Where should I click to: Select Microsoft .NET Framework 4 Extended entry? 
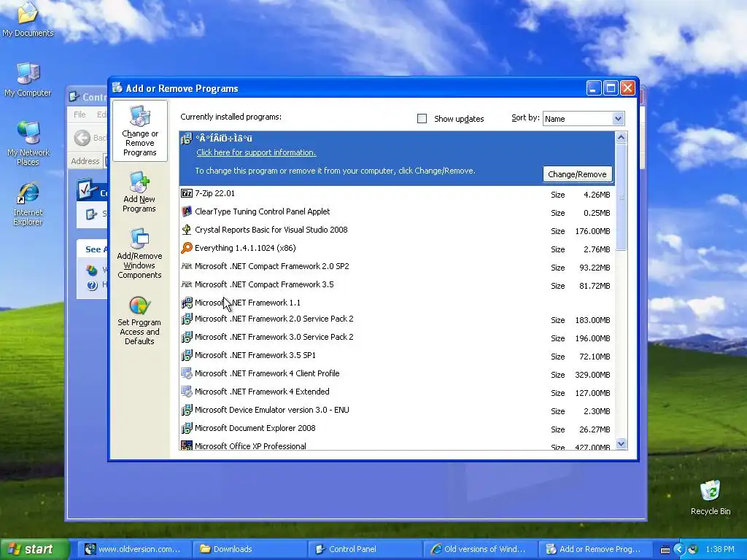(397, 392)
